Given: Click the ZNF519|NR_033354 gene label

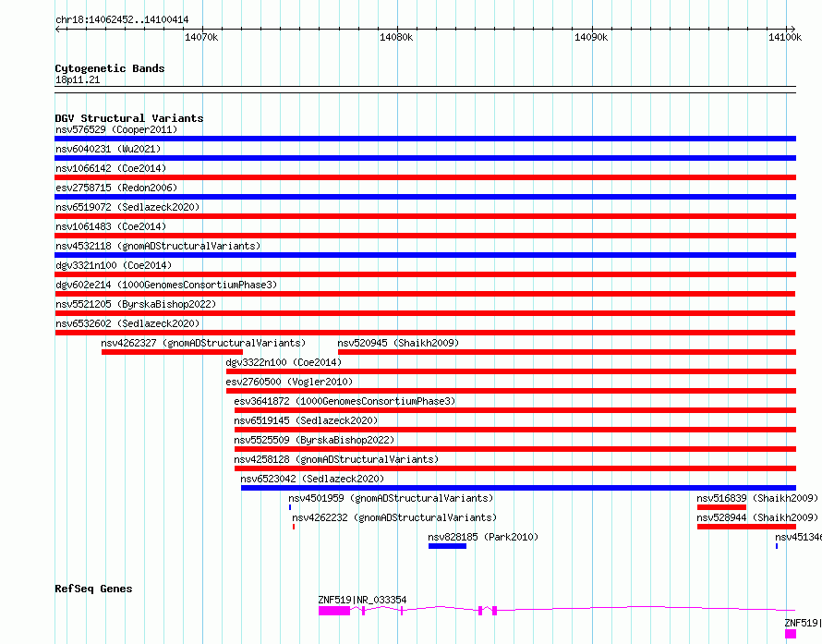Looking at the screenshot, I should coord(362,600).
